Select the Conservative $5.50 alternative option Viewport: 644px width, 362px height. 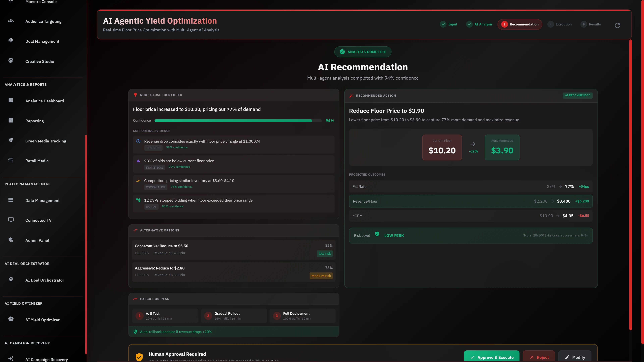[233, 249]
